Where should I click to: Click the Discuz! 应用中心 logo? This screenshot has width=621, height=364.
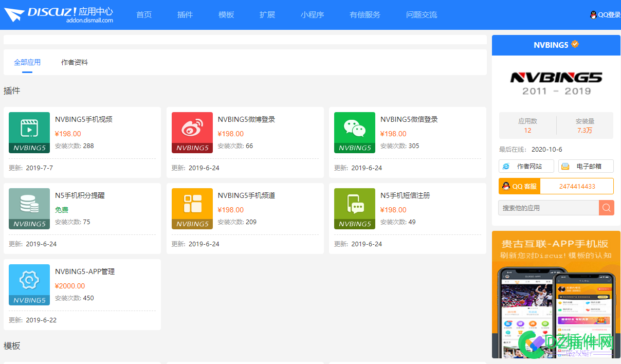pos(59,14)
